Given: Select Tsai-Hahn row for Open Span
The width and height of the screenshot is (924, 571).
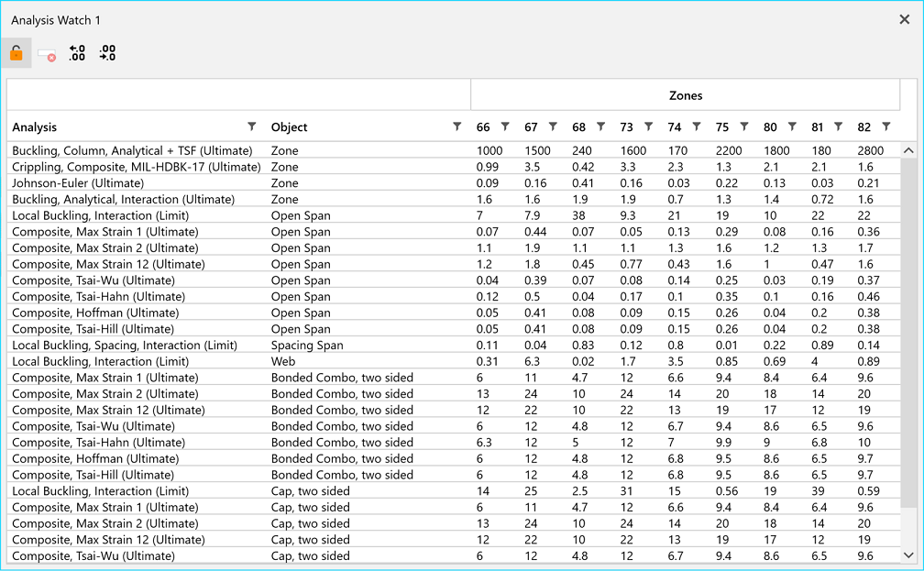Looking at the screenshot, I should pos(453,296).
